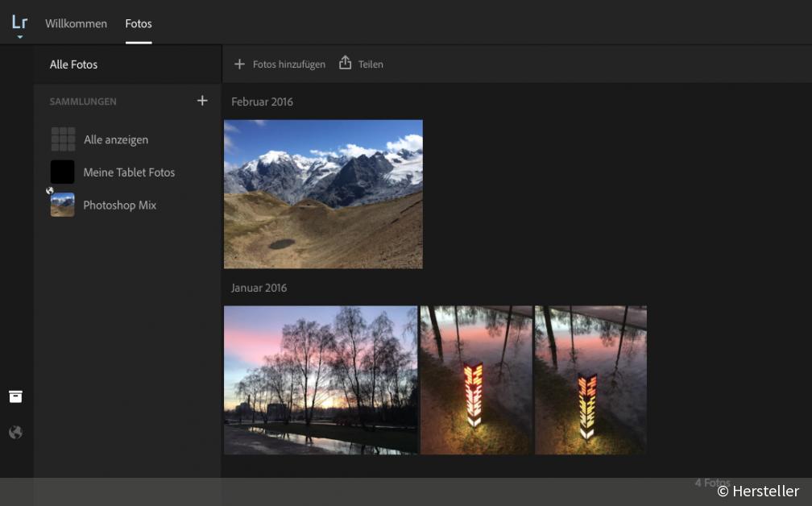Switch to the Willkommen tab
Image resolution: width=812 pixels, height=506 pixels.
(76, 23)
